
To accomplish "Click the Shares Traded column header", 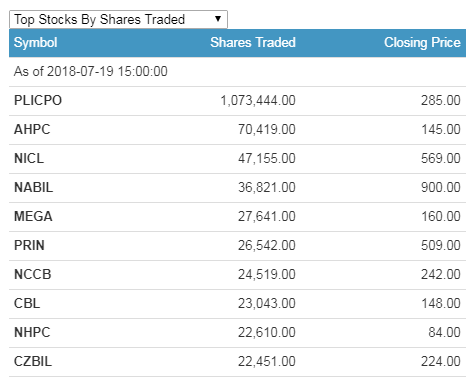I will [x=253, y=43].
